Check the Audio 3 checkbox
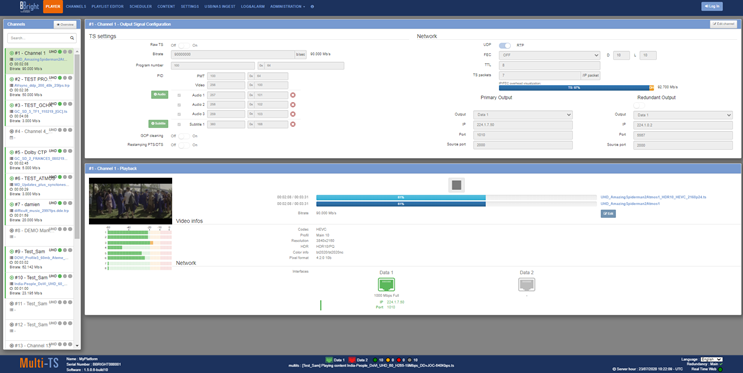Image resolution: width=743 pixels, height=373 pixels. [179, 114]
